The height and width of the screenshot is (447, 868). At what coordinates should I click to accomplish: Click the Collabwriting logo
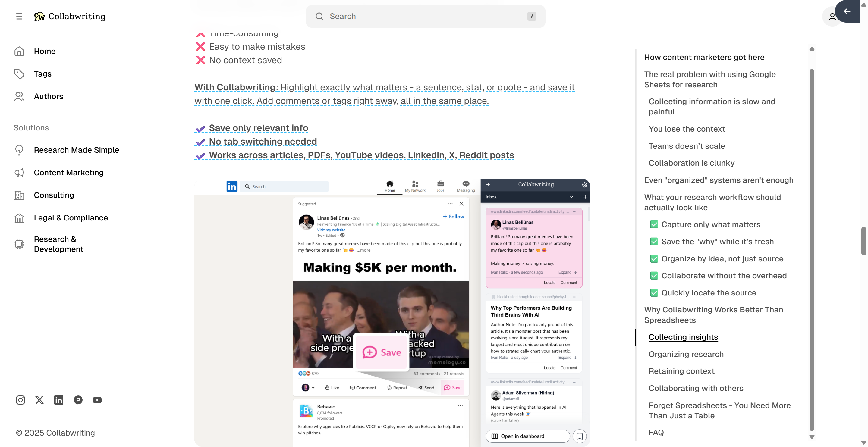pyautogui.click(x=70, y=16)
